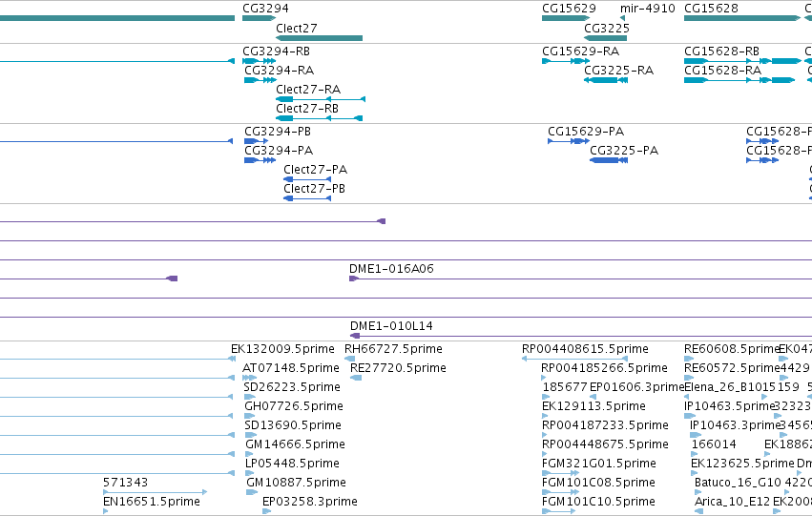Select the 571343 feature arrow
The width and height of the screenshot is (812, 516).
coord(156,491)
